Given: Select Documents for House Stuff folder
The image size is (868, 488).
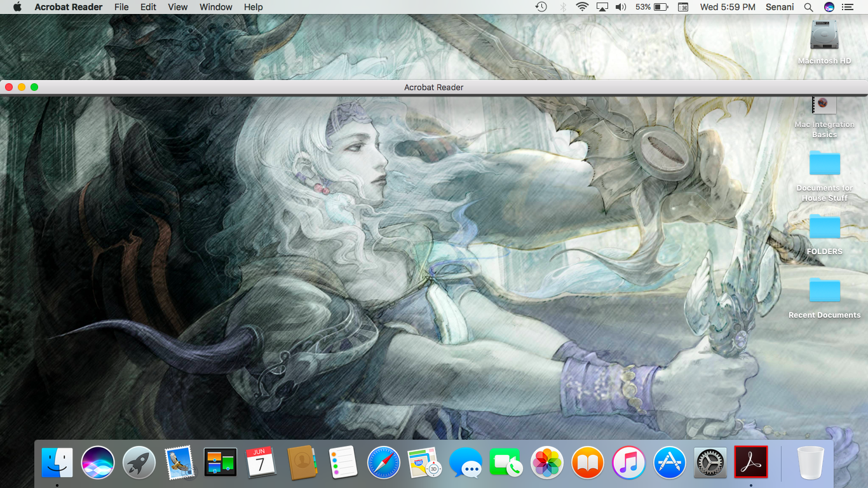Looking at the screenshot, I should point(825,164).
